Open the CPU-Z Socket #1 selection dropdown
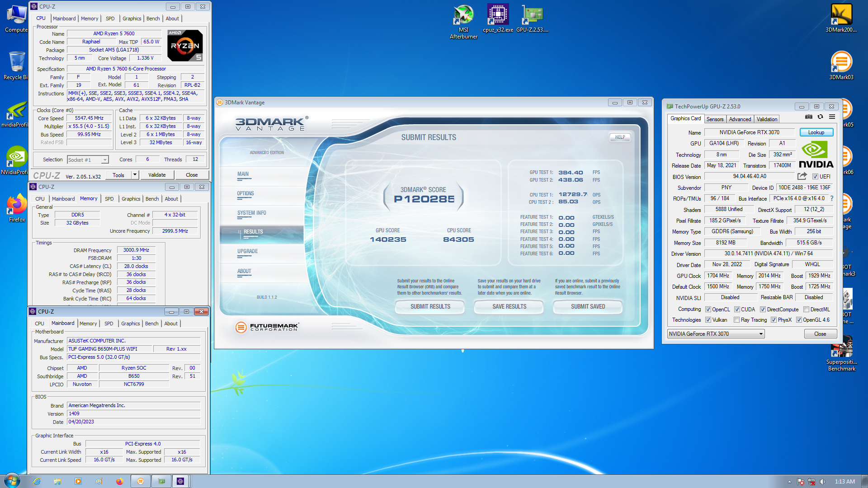Screen dimensions: 868x488 (x=88, y=160)
